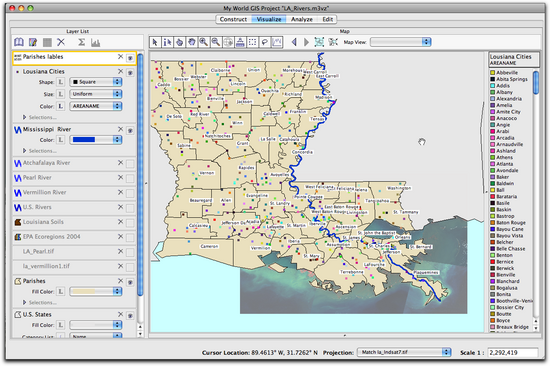Open the Projection dropdown menu

(x=404, y=352)
